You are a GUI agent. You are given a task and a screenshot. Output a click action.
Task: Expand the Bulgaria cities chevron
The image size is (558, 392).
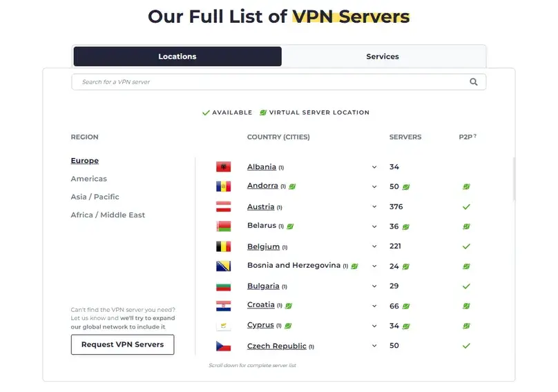[x=374, y=286]
